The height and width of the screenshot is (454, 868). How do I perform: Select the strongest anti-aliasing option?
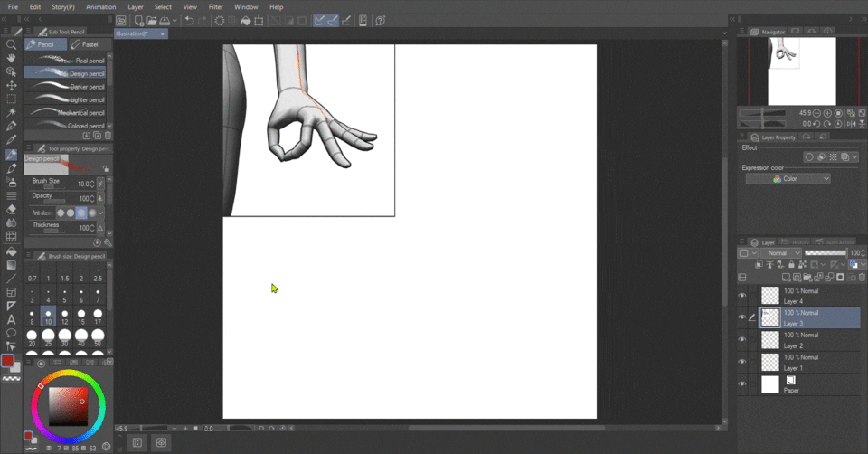[92, 213]
